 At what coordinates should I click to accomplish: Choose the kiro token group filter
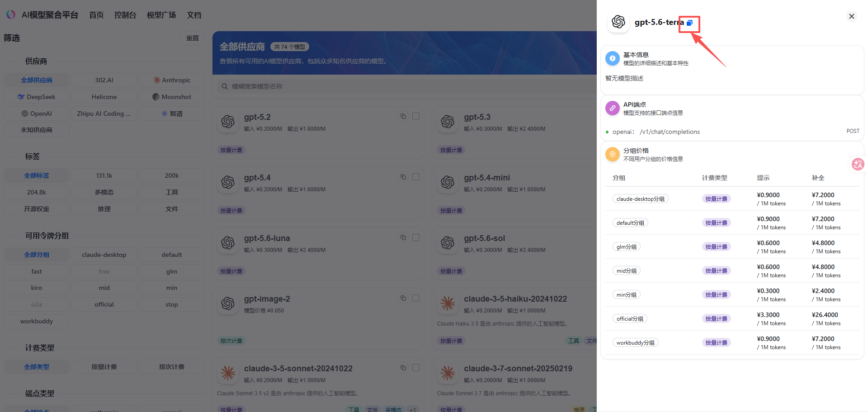(x=37, y=288)
